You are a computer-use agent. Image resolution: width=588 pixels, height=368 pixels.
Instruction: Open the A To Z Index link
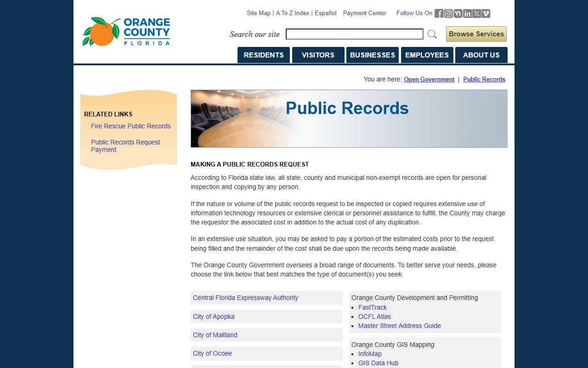[x=293, y=13]
